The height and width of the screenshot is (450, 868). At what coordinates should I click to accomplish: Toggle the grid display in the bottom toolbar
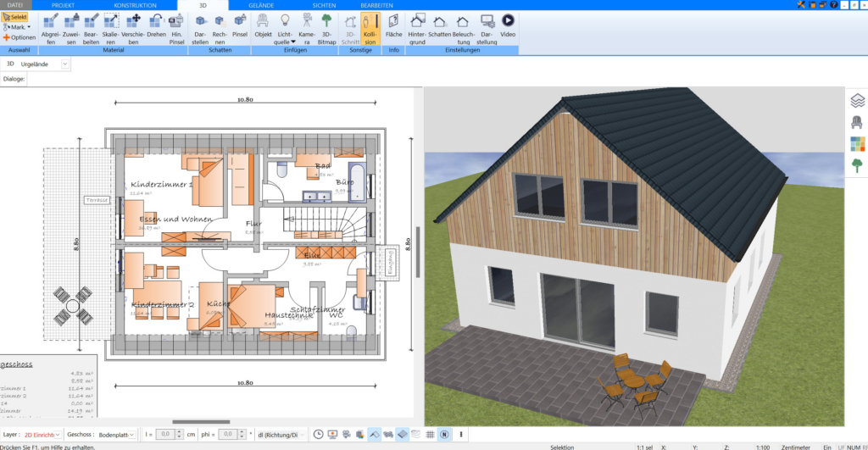[430, 435]
